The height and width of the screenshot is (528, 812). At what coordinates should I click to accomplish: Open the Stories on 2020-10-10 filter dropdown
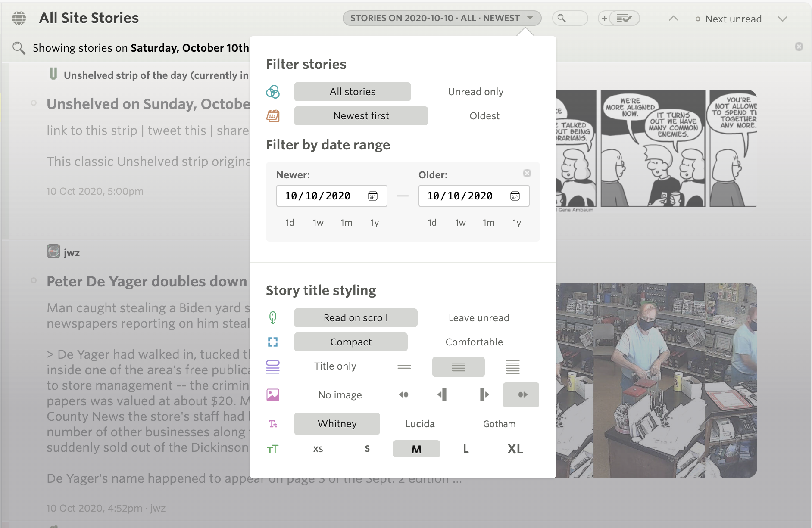click(x=441, y=18)
